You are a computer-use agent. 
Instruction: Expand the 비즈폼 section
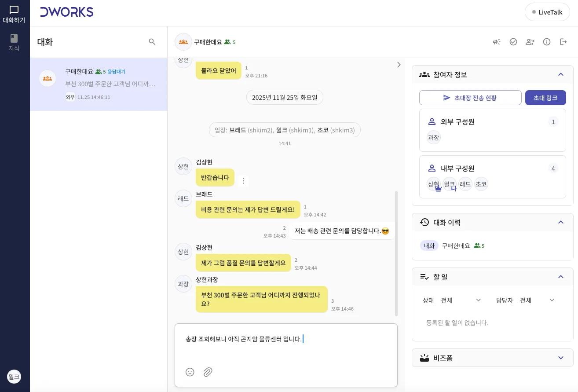(561, 358)
